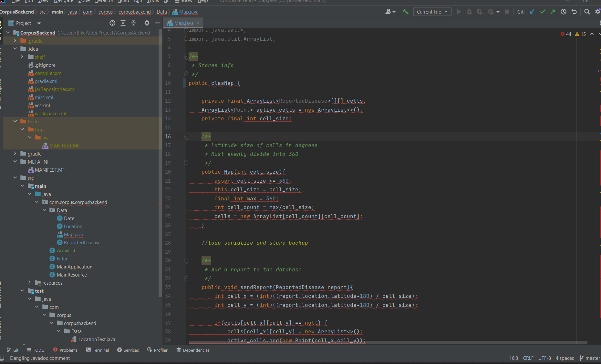This screenshot has height=364, width=601.
Task: Expand the resources folder
Action: click(29, 283)
